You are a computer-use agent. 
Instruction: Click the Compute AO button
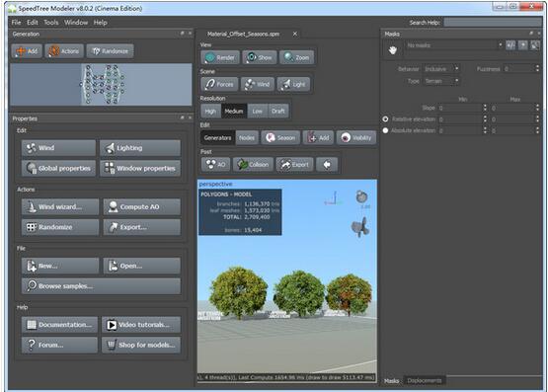[x=142, y=206]
